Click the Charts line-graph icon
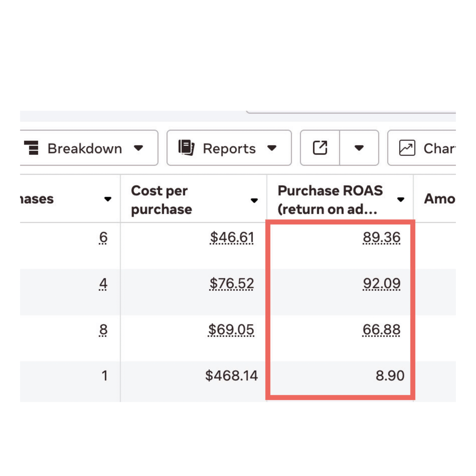This screenshot has height=476, width=476. [x=407, y=148]
